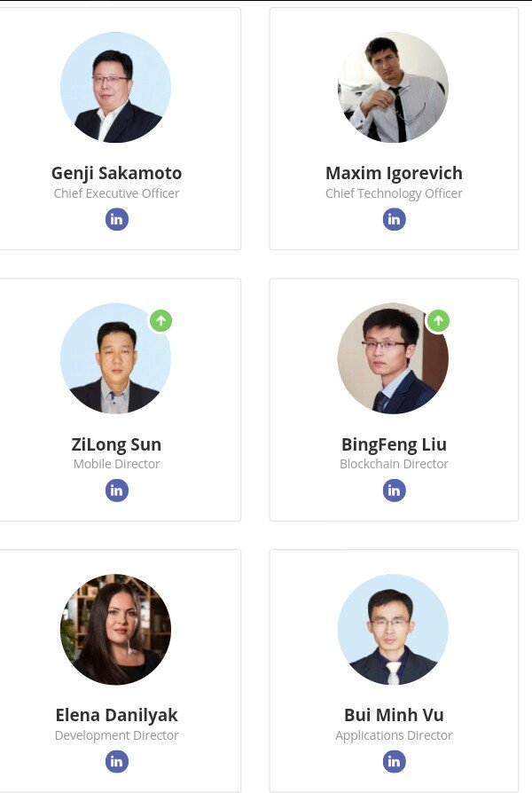Select BingFeng Liu's profile photo
The image size is (532, 793).
tap(393, 359)
